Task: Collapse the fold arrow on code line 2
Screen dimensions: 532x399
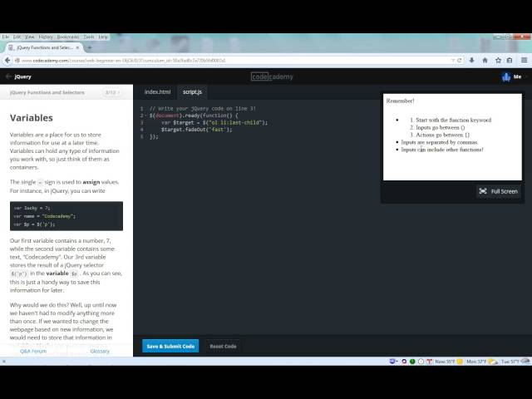Action: pyautogui.click(x=146, y=116)
